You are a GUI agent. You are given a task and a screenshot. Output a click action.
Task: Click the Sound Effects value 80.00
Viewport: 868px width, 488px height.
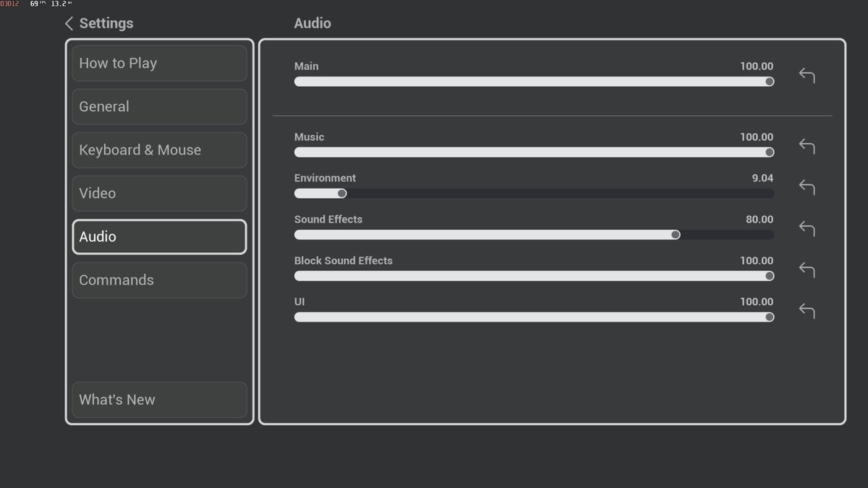(759, 219)
